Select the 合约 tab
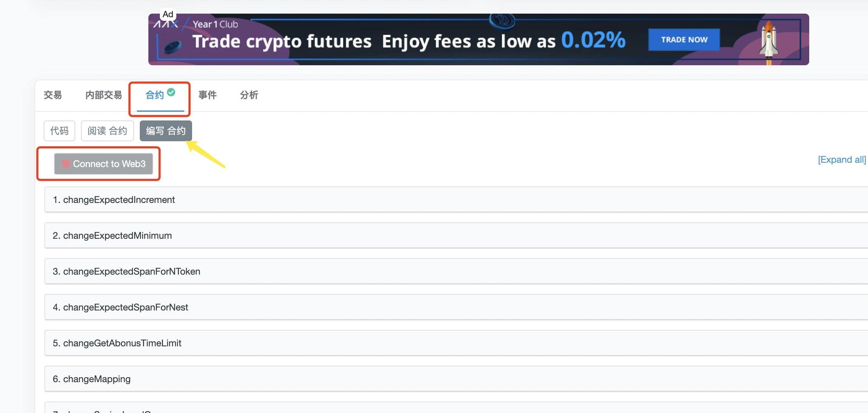Viewport: 868px width, 413px height. tap(155, 95)
